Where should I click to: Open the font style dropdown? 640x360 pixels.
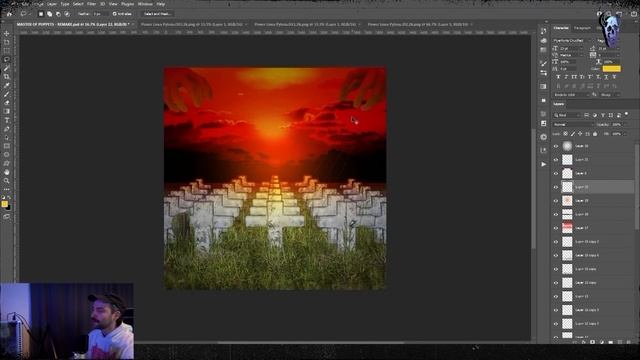click(609, 40)
